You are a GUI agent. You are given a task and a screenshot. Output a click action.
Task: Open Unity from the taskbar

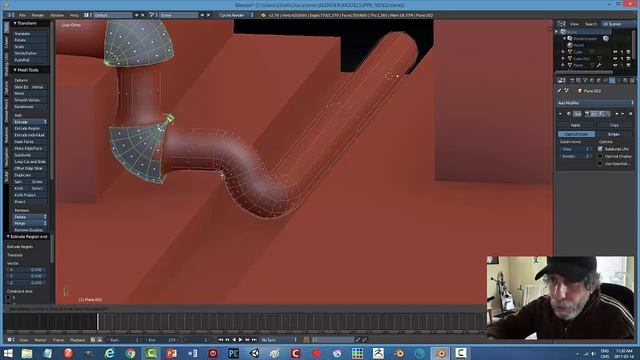(x=254, y=353)
